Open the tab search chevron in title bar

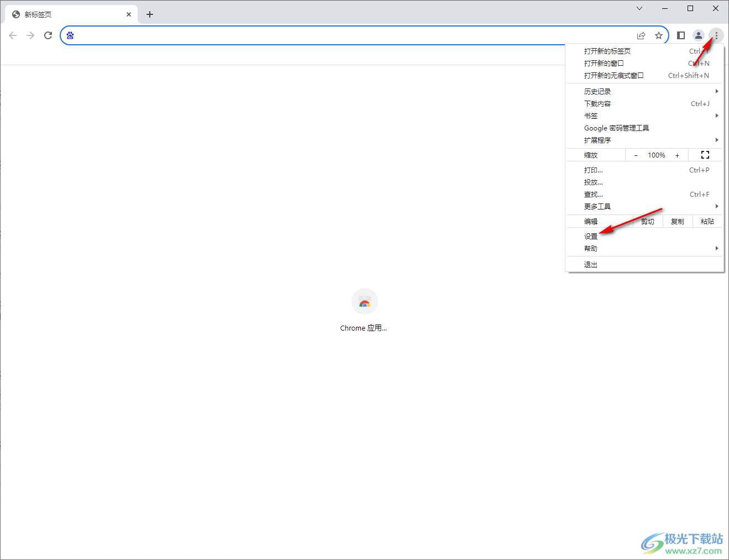tap(639, 8)
